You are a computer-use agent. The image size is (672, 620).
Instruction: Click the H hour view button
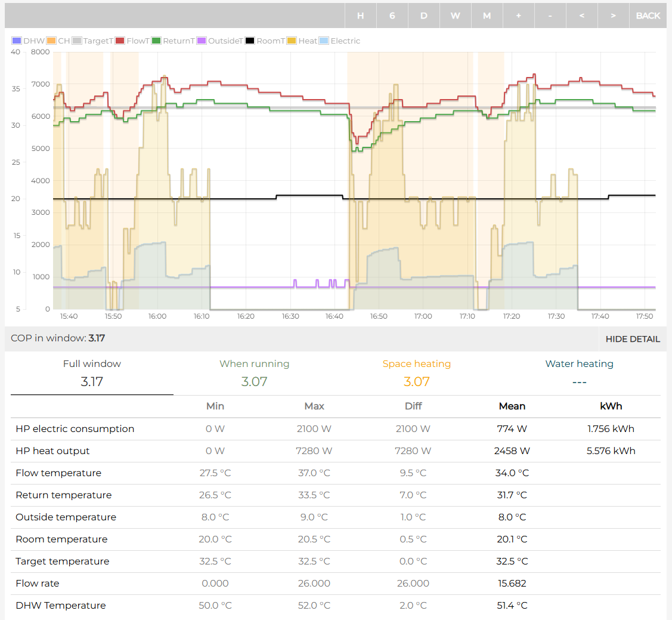tap(361, 16)
